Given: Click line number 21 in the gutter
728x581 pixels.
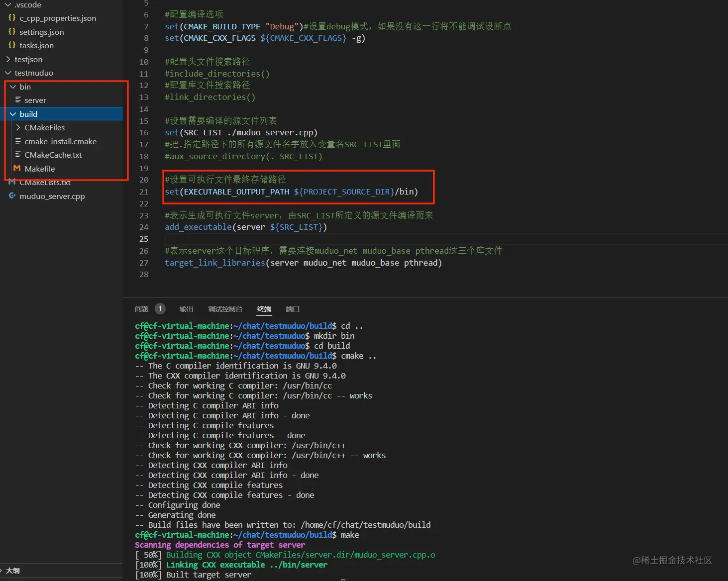Looking at the screenshot, I should pos(144,192).
